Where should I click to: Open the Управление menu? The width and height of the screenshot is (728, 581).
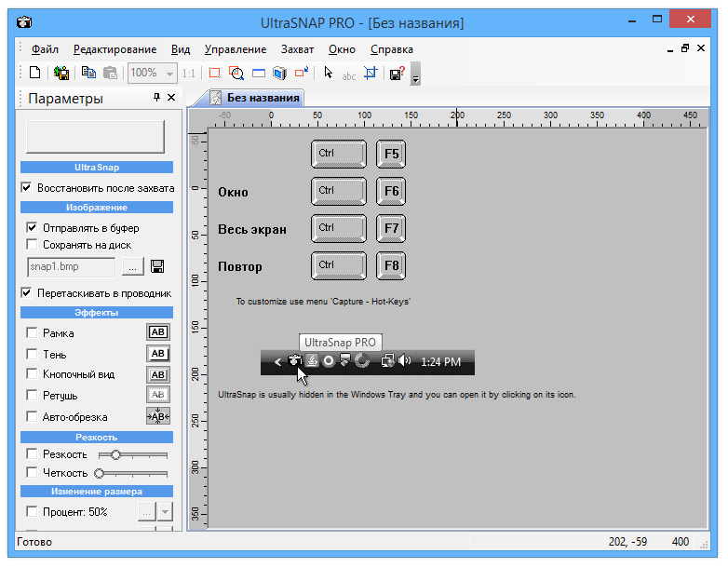pos(236,49)
